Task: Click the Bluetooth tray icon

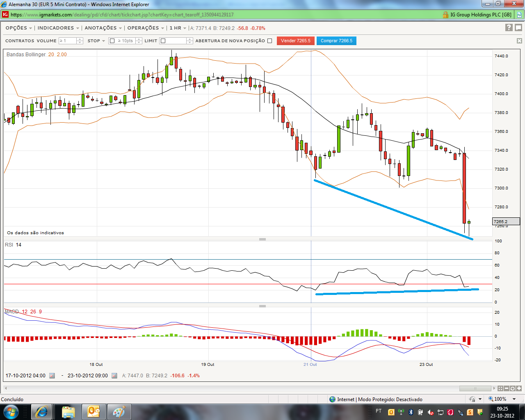Action: (411, 412)
